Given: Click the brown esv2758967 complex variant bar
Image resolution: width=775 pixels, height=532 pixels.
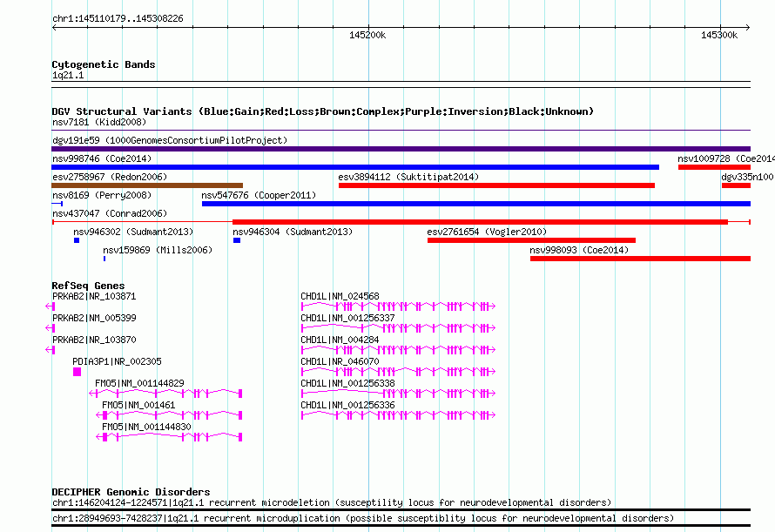Looking at the screenshot, I should pos(147,185).
